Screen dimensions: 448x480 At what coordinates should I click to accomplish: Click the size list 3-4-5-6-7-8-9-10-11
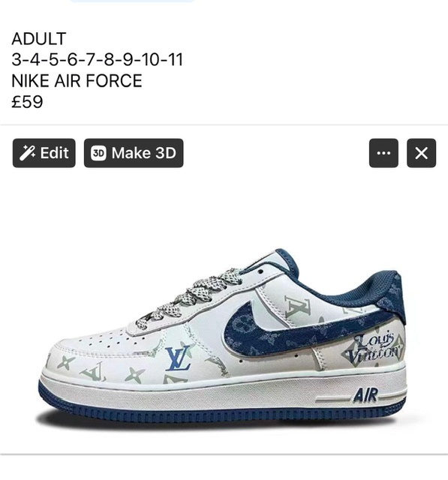(97, 59)
